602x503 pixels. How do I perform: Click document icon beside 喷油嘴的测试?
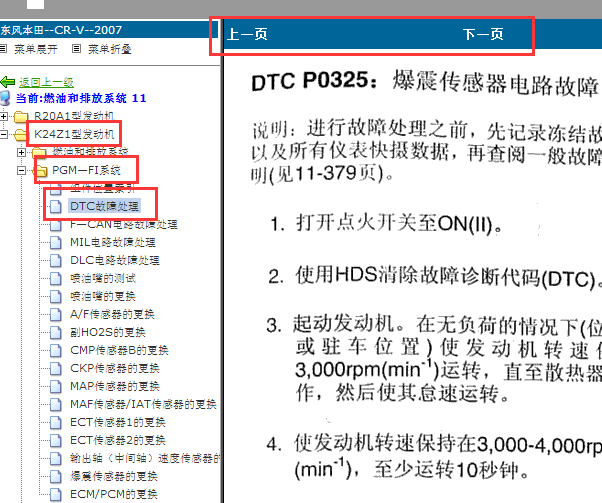pos(56,279)
